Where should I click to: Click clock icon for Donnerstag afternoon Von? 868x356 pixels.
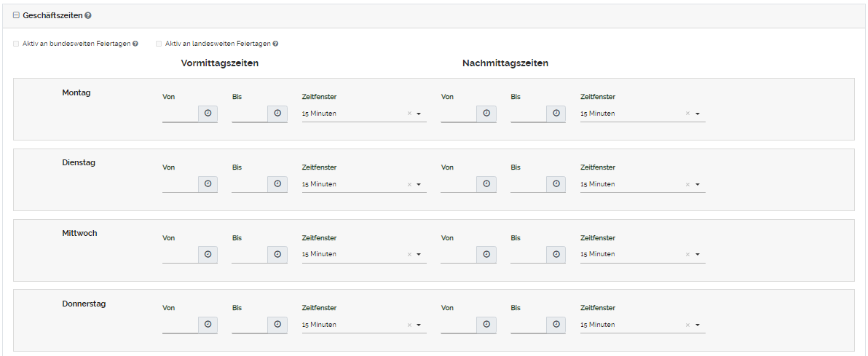[486, 325]
